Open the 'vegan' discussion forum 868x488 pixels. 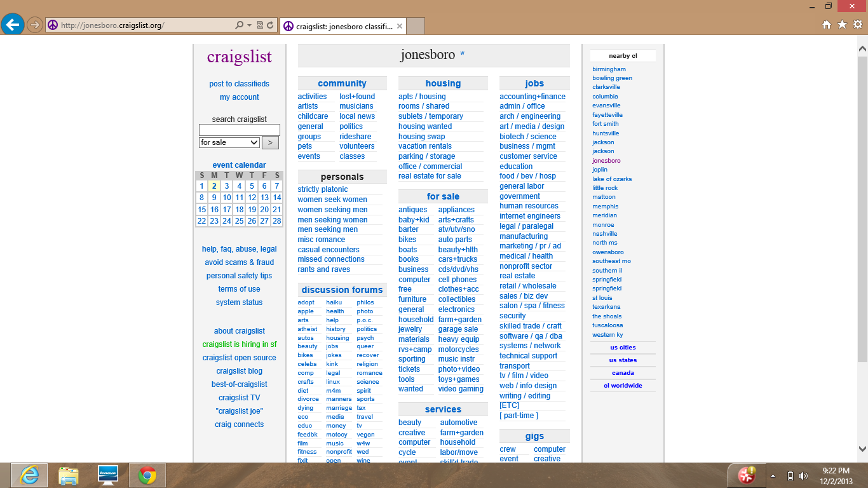coord(365,435)
